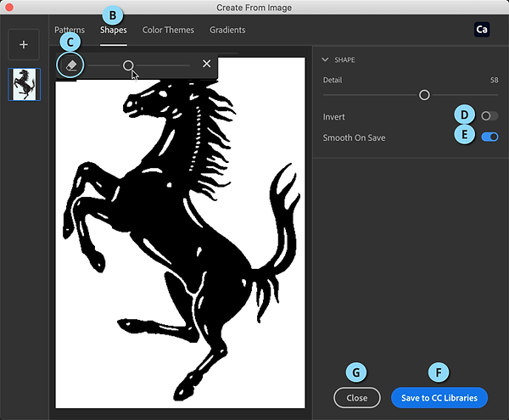The image size is (509, 420).
Task: Switch to the Patterns tab
Action: (70, 30)
